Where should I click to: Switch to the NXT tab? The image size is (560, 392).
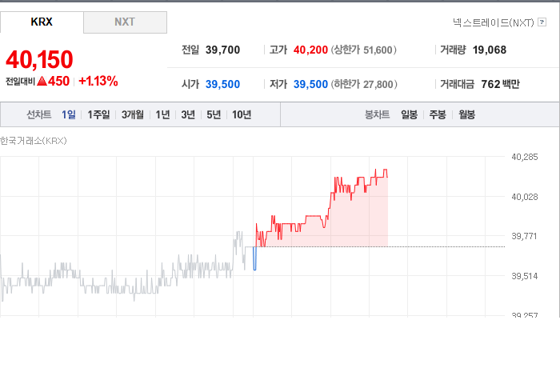(125, 22)
